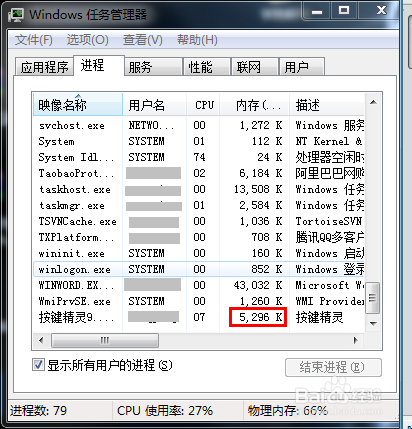Select the WmiPrvSE.exe process
412x429 pixels.
click(x=74, y=301)
